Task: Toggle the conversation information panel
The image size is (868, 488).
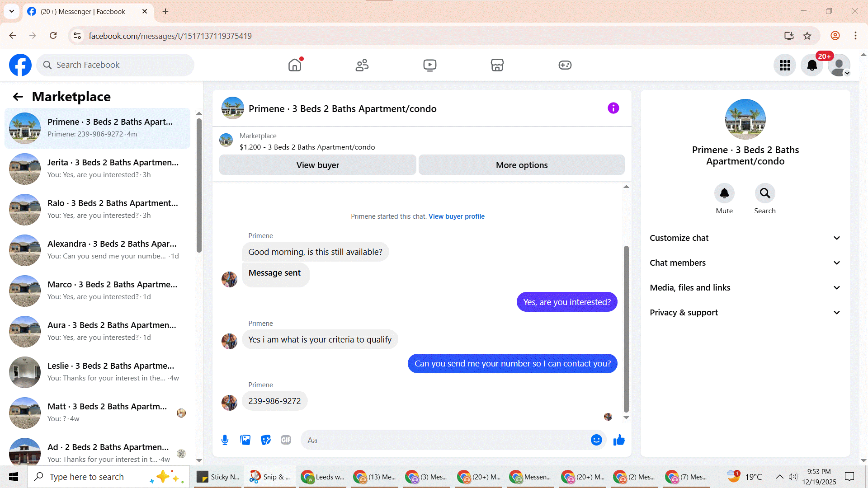Action: pyautogui.click(x=613, y=108)
